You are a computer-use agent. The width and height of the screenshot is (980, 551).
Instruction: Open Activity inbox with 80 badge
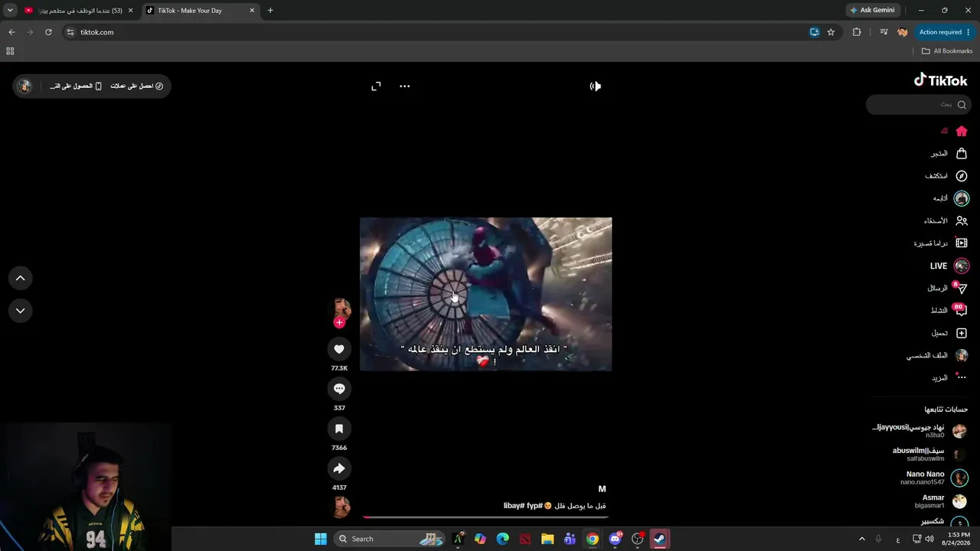(x=961, y=311)
